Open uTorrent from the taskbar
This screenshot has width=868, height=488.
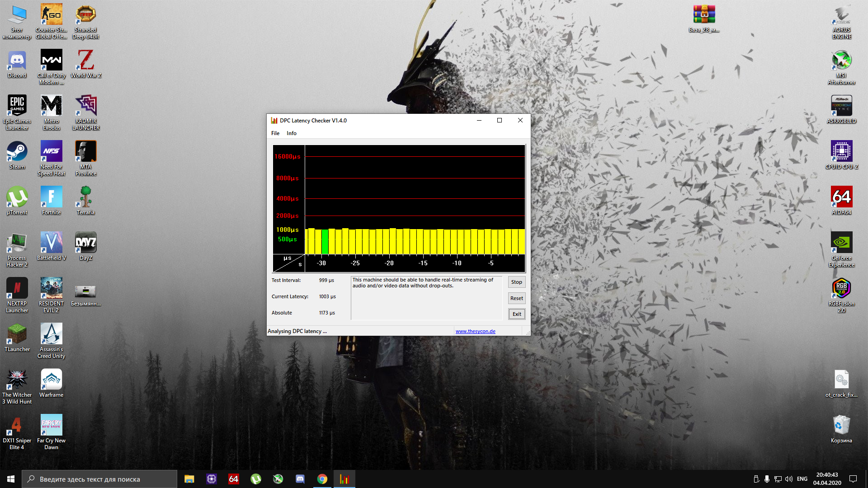[x=256, y=479]
